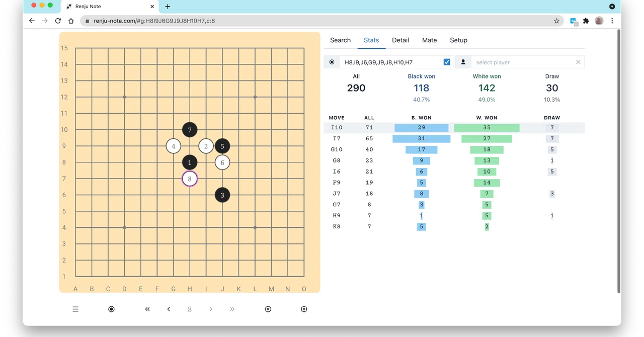Open settings gear below the board

(x=304, y=309)
